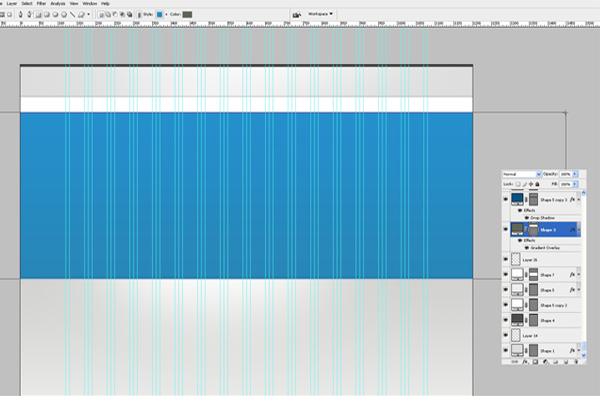This screenshot has width=600, height=396.
Task: Toggle Lock all padlock icon
Action: (537, 184)
